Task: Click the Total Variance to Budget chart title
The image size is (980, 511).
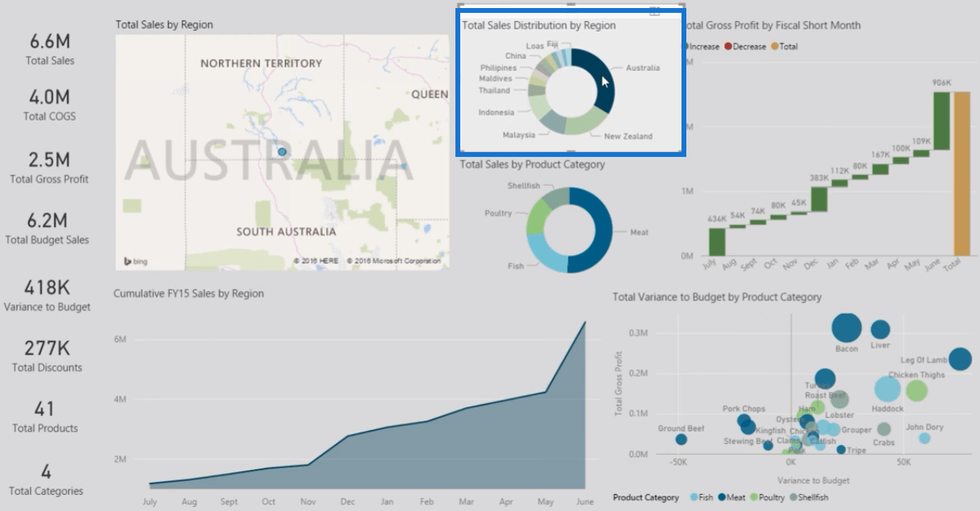Action: (717, 297)
